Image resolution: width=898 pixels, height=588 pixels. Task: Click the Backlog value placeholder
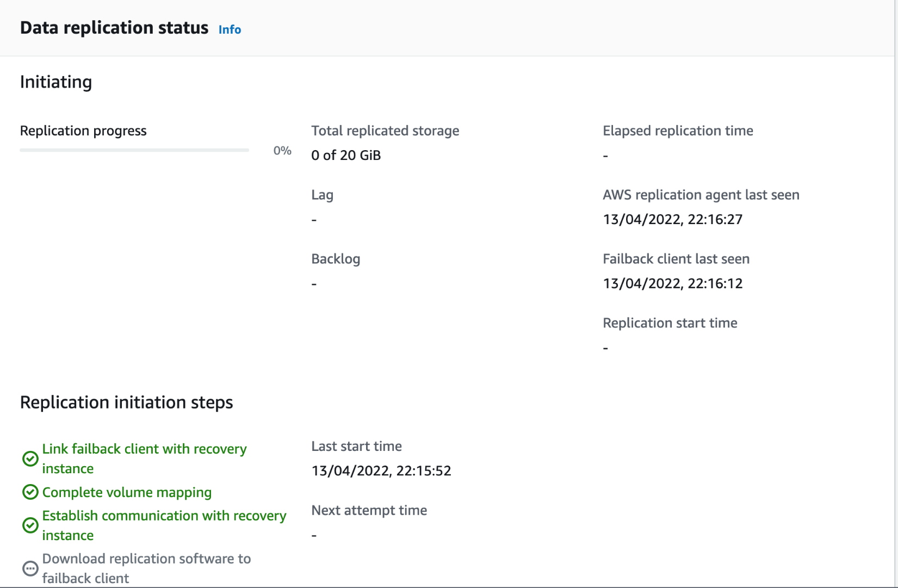(x=314, y=283)
